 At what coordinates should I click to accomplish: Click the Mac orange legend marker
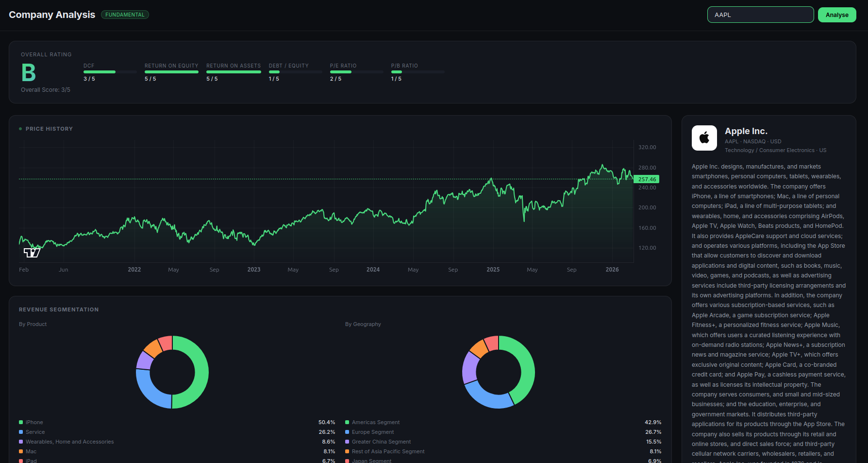tap(21, 452)
